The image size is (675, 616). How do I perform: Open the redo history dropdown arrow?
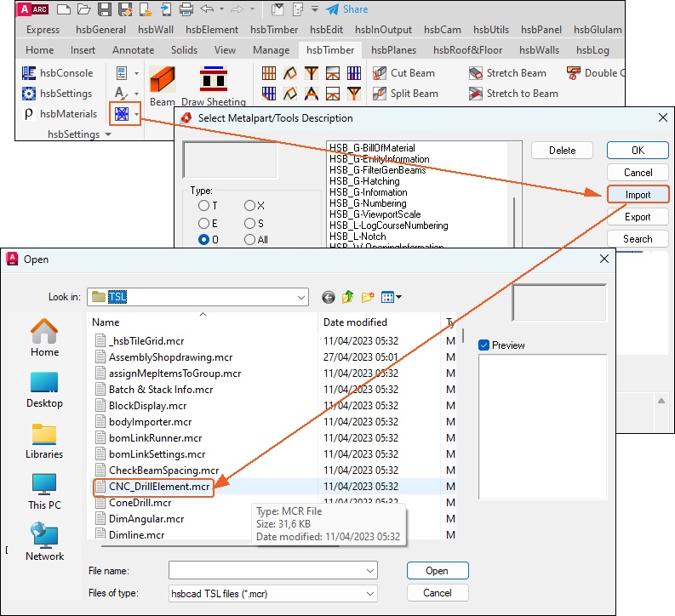[252, 9]
